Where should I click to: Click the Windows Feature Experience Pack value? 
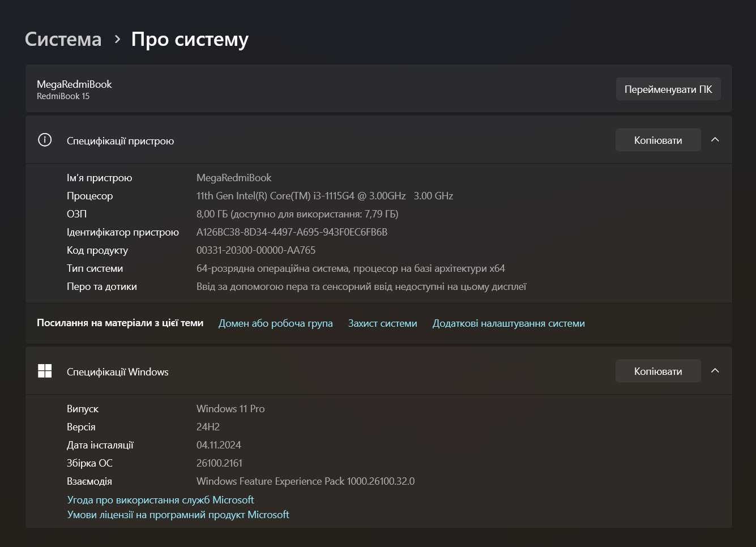point(306,481)
